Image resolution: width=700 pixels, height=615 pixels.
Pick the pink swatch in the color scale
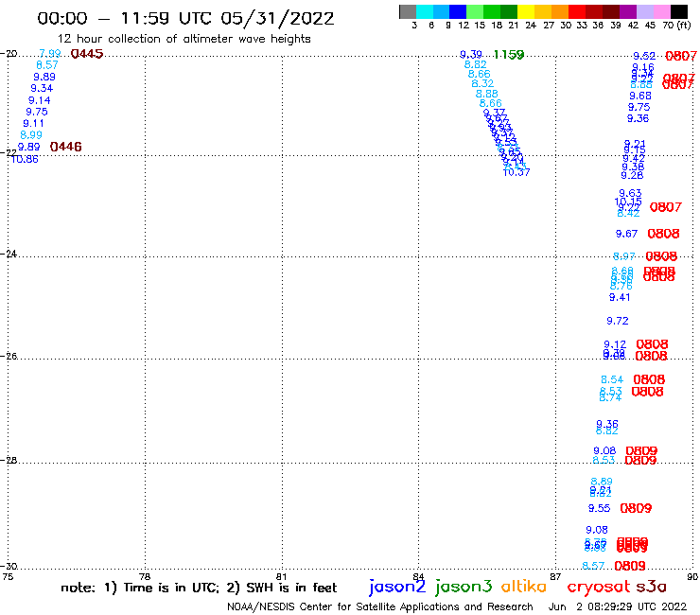coord(662,11)
